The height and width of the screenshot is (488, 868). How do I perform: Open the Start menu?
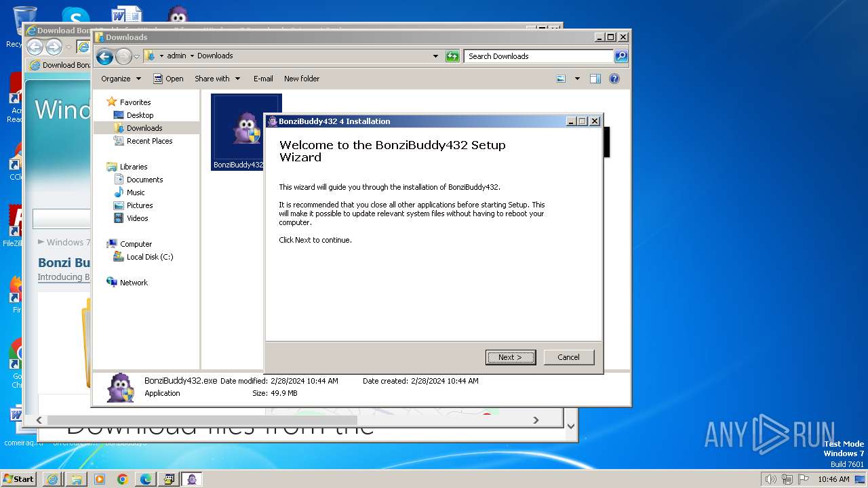[x=19, y=479]
